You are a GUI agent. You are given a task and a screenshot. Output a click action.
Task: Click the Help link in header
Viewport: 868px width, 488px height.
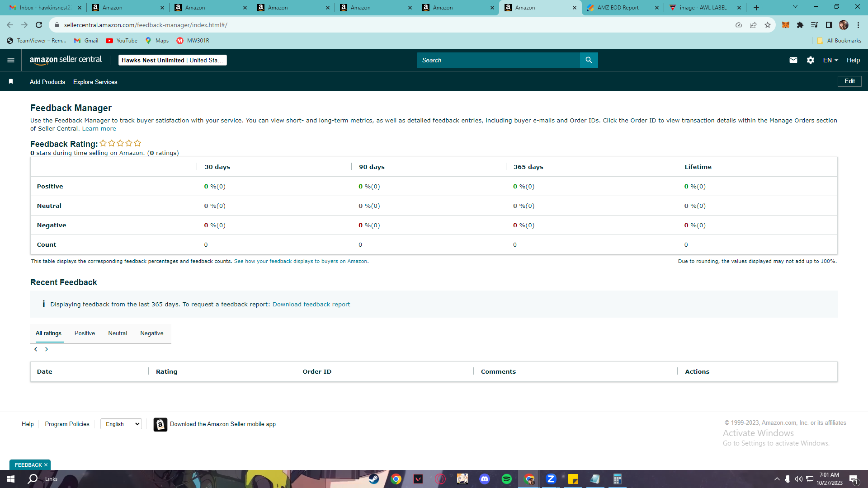pos(853,60)
